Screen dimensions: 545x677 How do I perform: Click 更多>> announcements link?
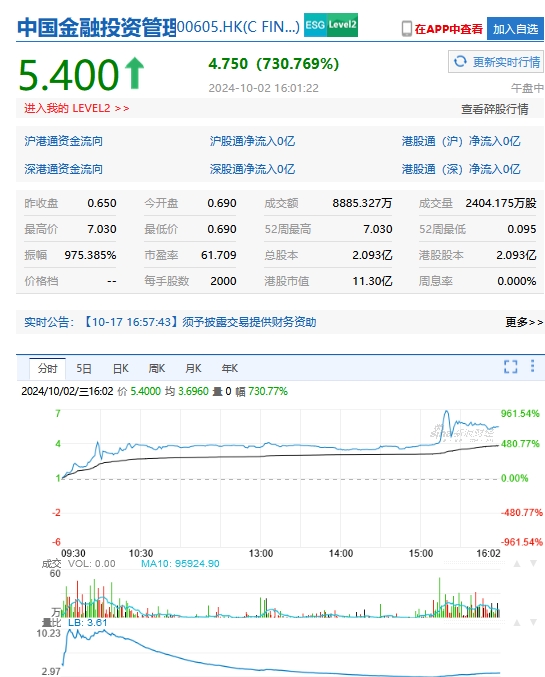pos(524,322)
